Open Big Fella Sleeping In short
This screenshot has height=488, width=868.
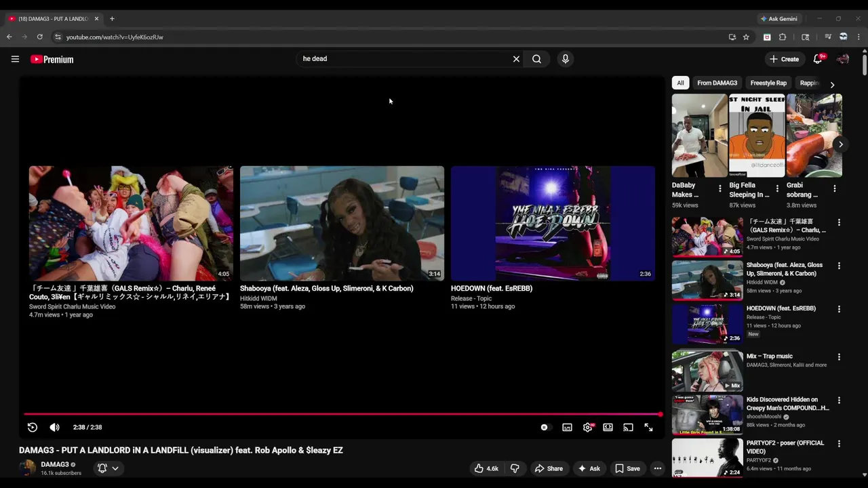(x=757, y=136)
